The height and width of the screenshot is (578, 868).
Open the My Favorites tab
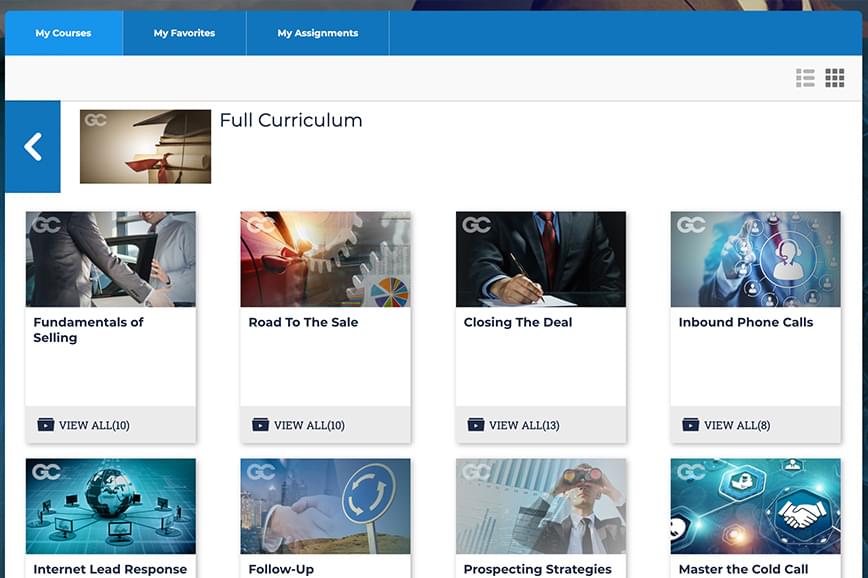click(x=184, y=33)
